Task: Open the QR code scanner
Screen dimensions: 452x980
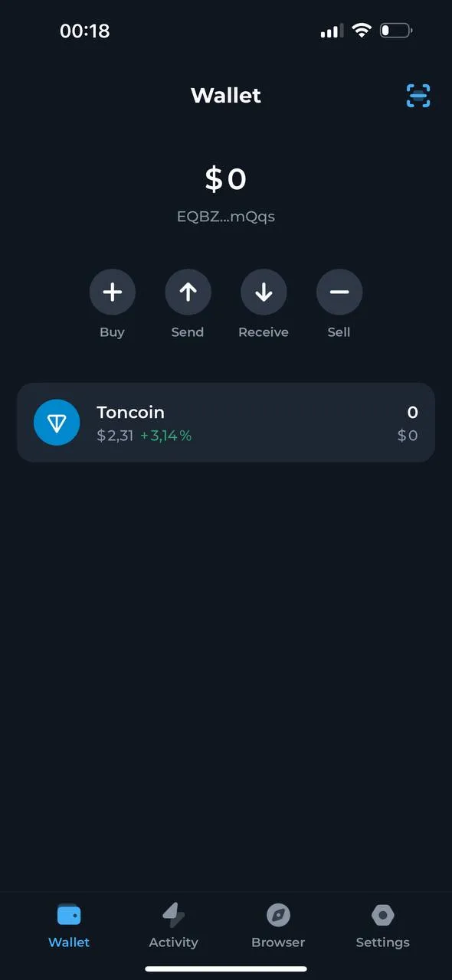Action: click(418, 95)
